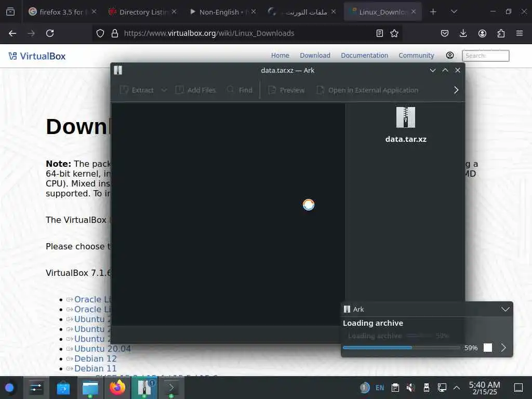Click the muted volume tray icon
Image resolution: width=532 pixels, height=399 pixels.
[x=410, y=388]
